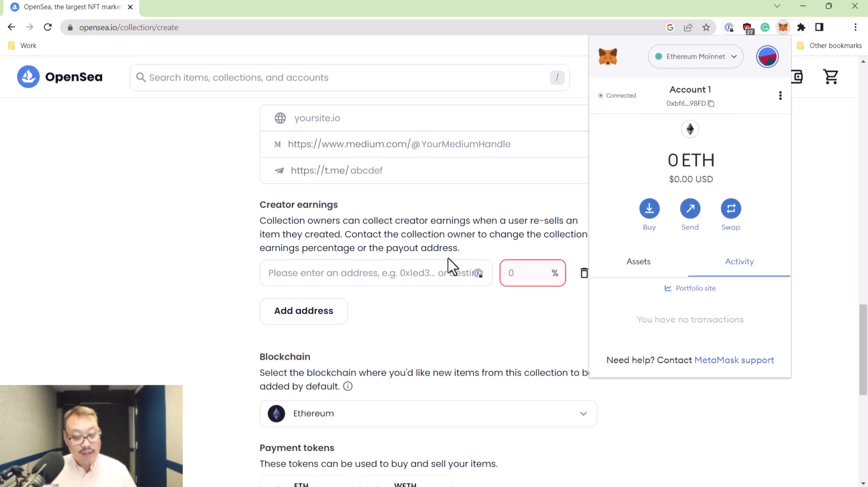
Task: Expand the Ethereum Mainnet network dropdown
Action: coord(695,57)
